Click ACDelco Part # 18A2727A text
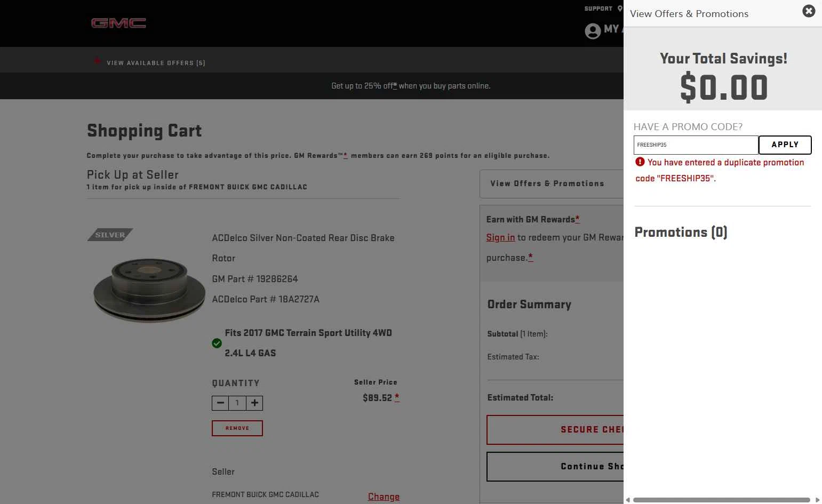Image resolution: width=822 pixels, height=504 pixels. (266, 299)
